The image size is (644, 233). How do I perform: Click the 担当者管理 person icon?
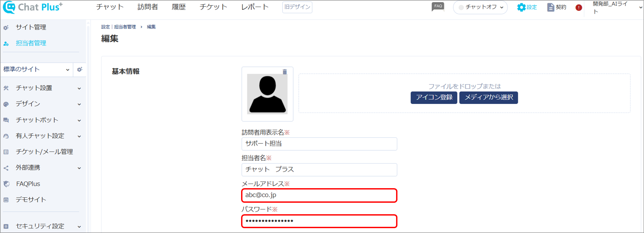[x=6, y=44]
